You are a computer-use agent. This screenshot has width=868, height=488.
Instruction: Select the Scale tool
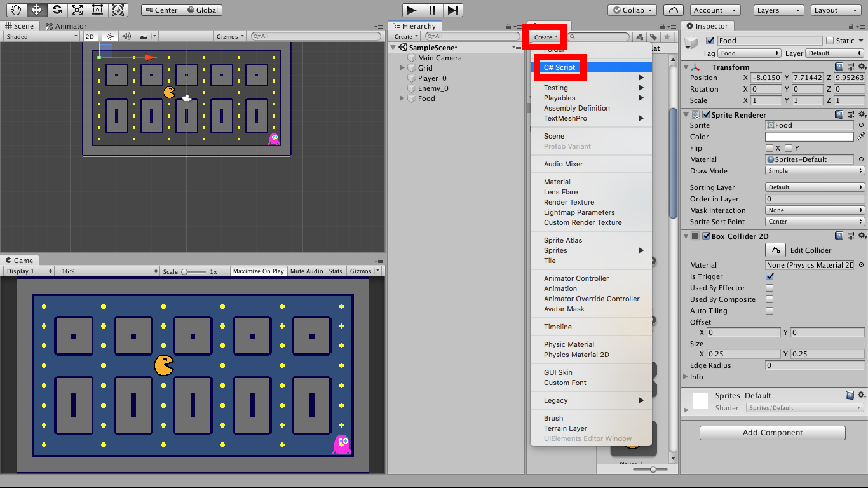point(77,10)
